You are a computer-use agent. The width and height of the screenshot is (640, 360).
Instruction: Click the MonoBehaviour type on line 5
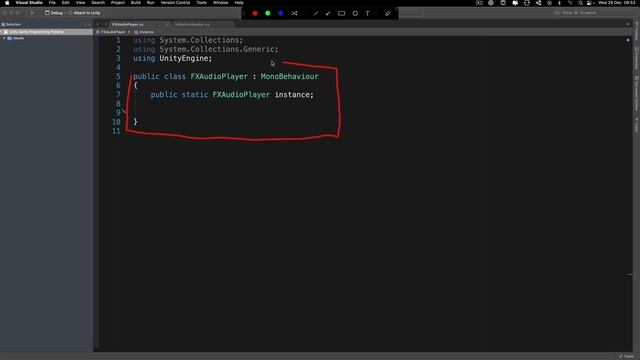coord(289,76)
